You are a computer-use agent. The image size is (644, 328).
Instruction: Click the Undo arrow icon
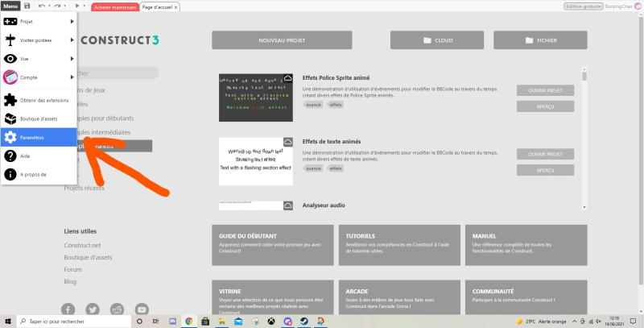(42, 6)
